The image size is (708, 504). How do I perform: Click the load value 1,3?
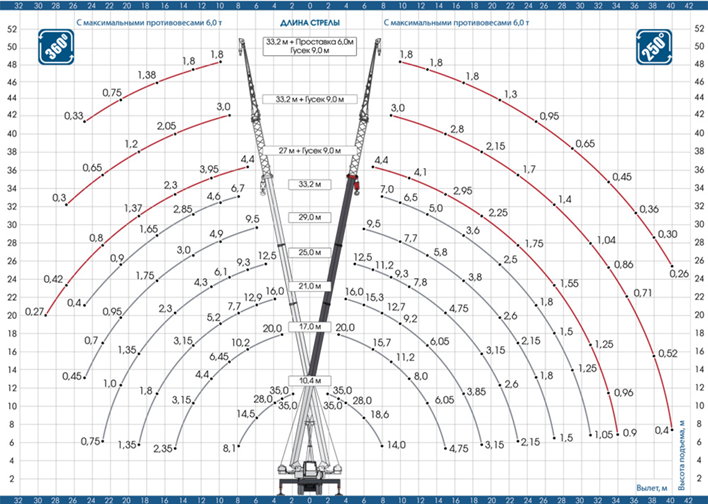point(511,94)
